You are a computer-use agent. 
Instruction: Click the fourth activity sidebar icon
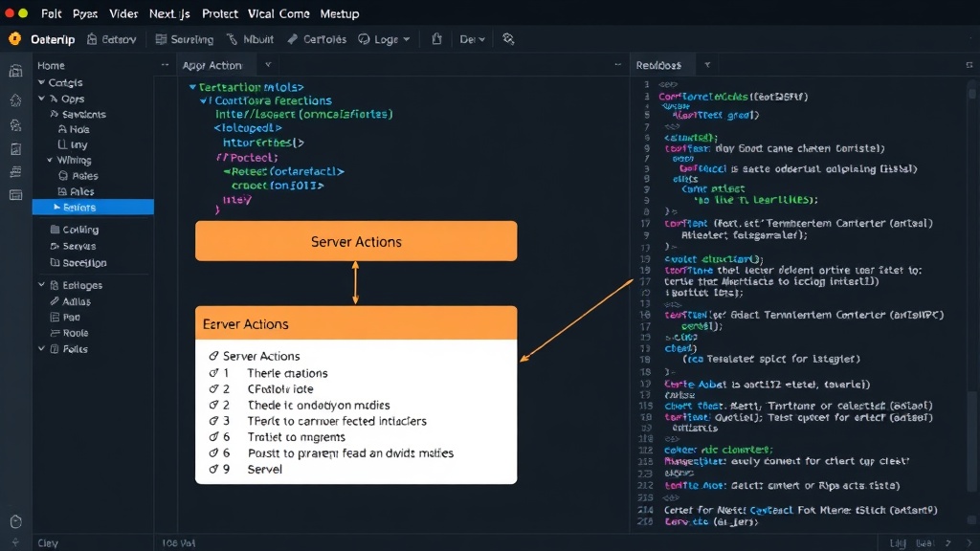[x=15, y=149]
